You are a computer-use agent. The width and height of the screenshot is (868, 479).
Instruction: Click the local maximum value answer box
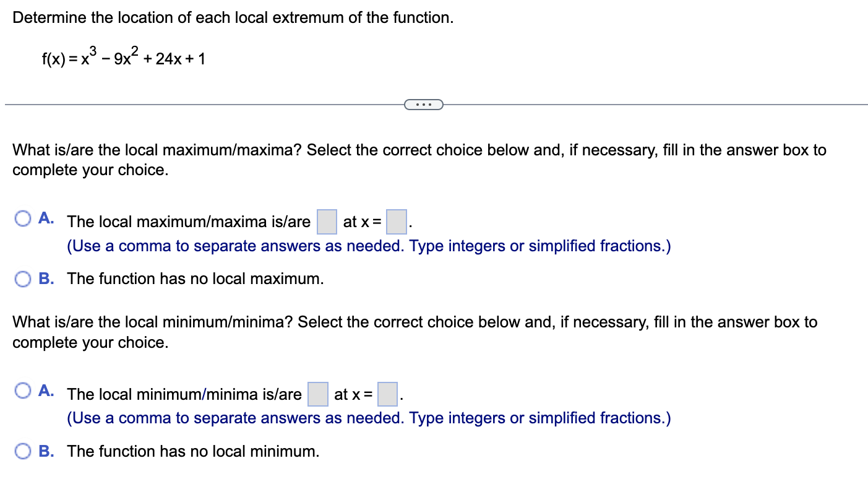pyautogui.click(x=326, y=221)
